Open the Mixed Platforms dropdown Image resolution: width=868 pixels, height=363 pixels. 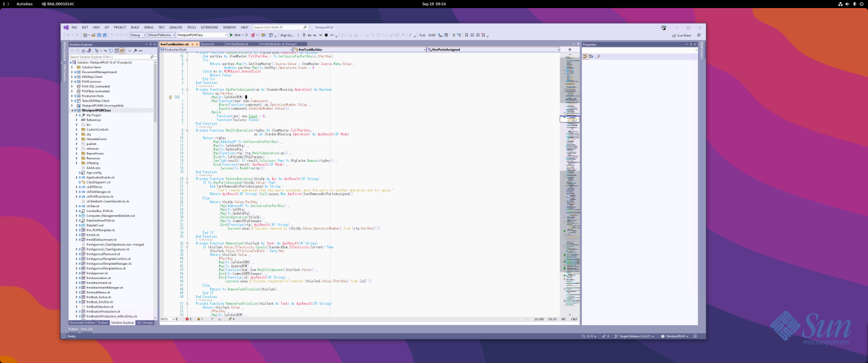tap(161, 35)
